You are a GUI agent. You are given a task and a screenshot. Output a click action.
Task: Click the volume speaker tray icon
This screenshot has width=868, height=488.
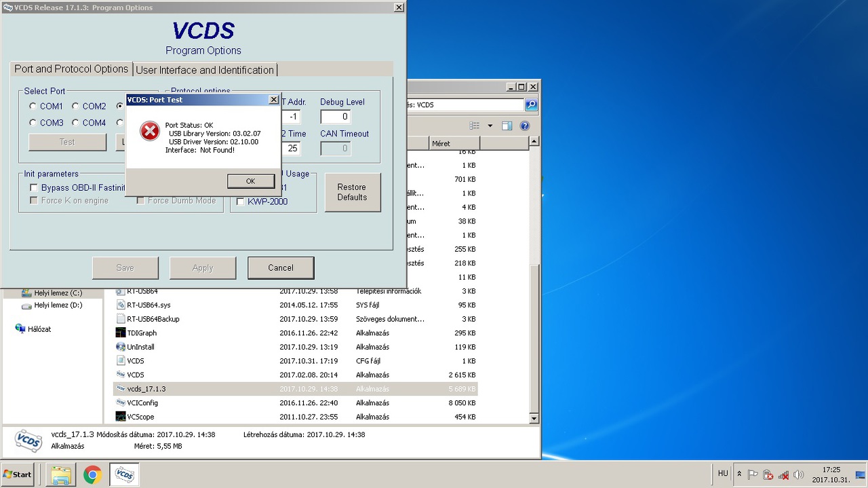pyautogui.click(x=799, y=474)
